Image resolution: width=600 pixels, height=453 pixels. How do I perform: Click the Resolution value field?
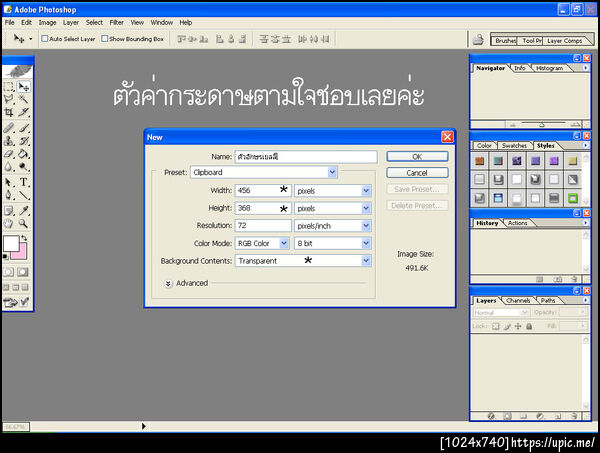263,226
